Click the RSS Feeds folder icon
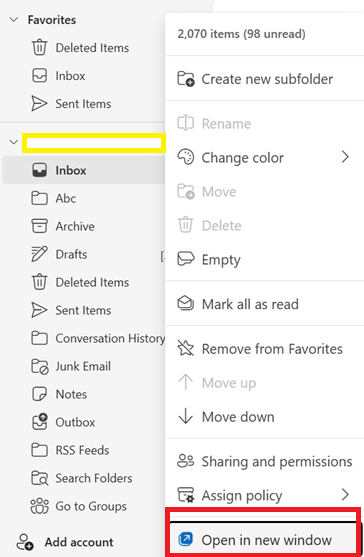The height and width of the screenshot is (557, 364). click(39, 450)
